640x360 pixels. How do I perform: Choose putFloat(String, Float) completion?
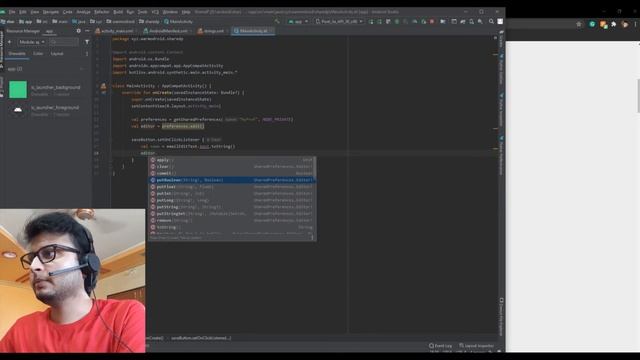pyautogui.click(x=232, y=187)
